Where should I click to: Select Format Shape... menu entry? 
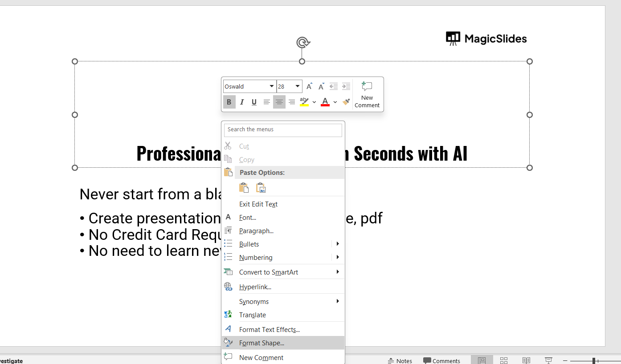pos(283,343)
